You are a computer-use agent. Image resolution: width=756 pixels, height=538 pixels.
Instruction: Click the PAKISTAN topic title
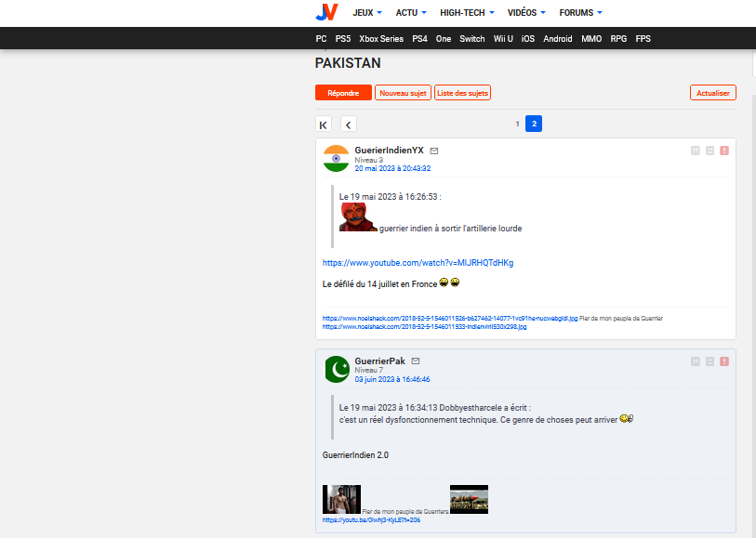(x=348, y=63)
